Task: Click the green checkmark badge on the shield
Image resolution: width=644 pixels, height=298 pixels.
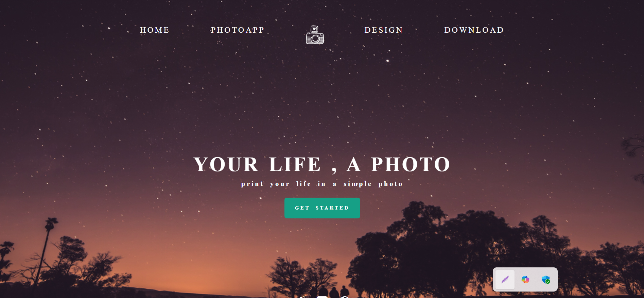Action: point(548,282)
